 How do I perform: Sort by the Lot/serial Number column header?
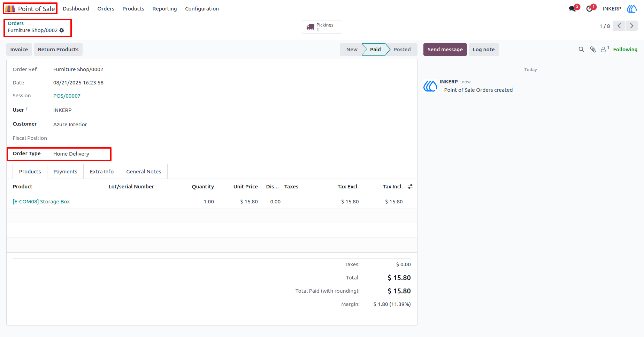[x=131, y=187]
